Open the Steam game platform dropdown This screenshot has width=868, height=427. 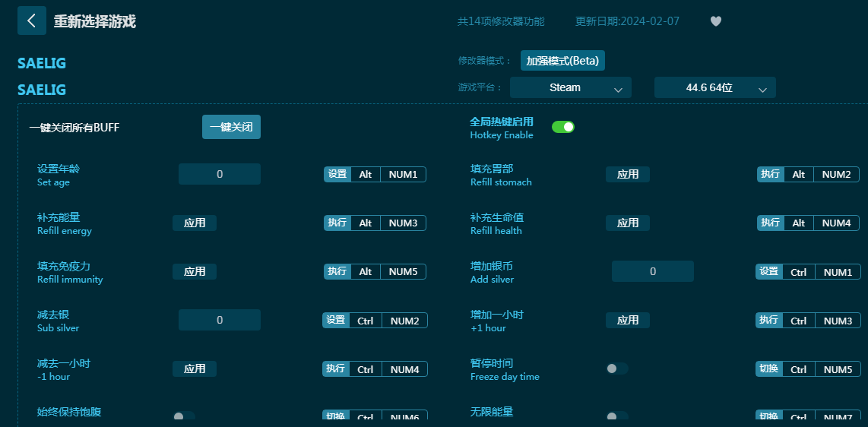pyautogui.click(x=570, y=87)
